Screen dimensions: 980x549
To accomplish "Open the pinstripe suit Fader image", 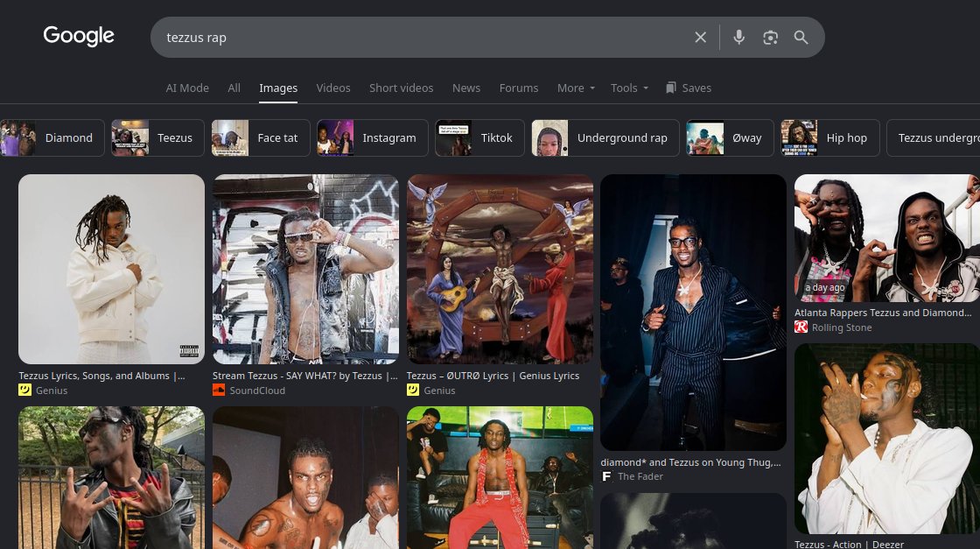I will (693, 312).
